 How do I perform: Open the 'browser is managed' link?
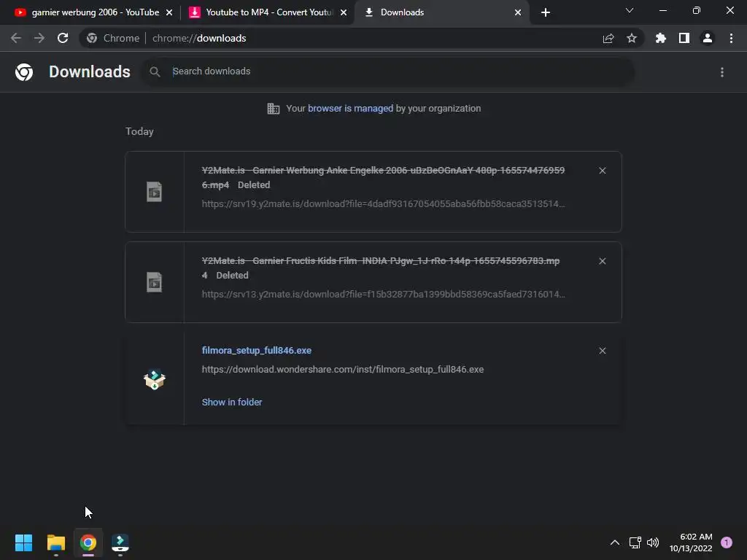[x=350, y=109]
